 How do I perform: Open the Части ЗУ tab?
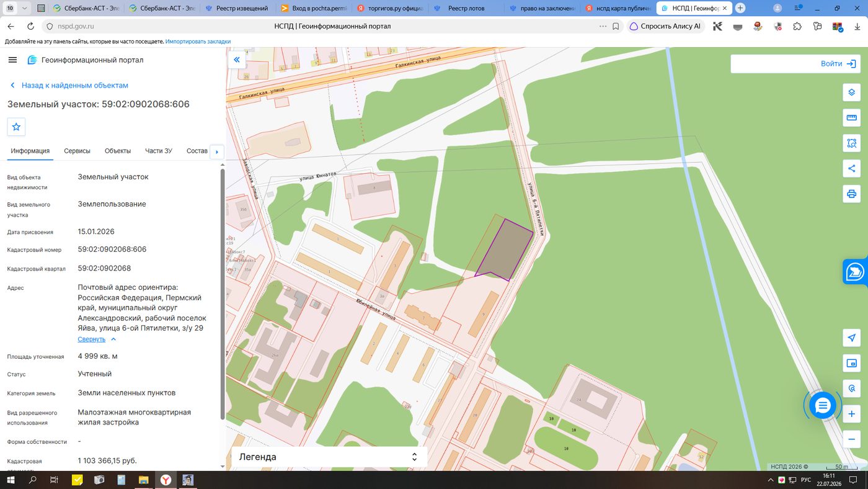point(158,151)
